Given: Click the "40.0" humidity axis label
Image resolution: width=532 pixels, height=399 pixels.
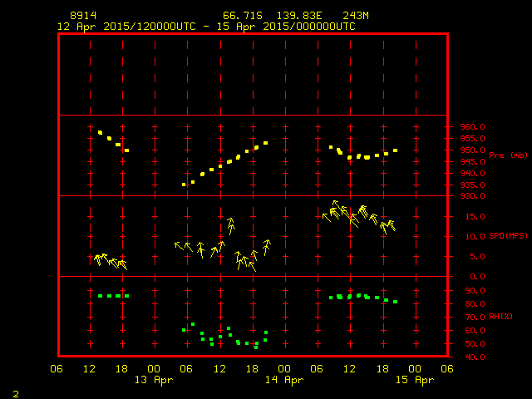Looking at the screenshot, I should coord(475,357).
